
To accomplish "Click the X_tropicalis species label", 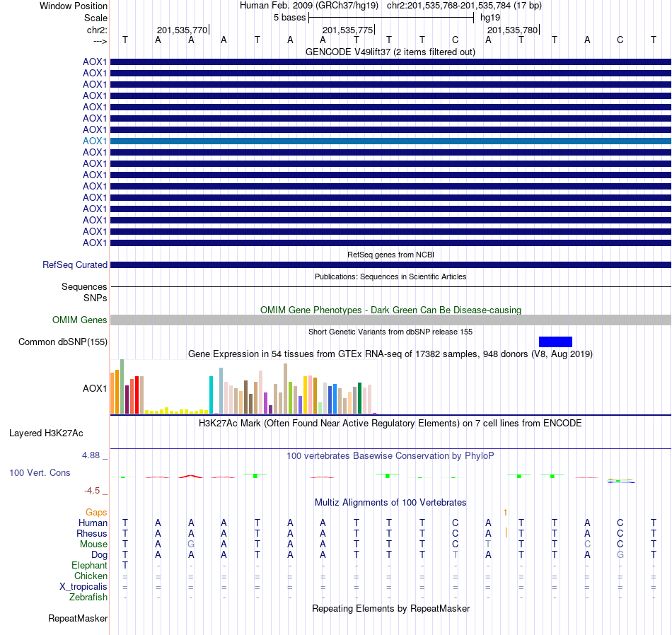I will pos(83,587).
